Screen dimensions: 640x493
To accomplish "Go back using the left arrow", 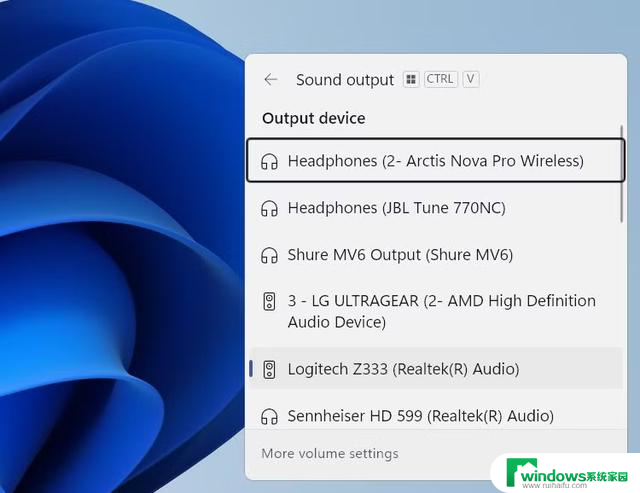I will (271, 79).
